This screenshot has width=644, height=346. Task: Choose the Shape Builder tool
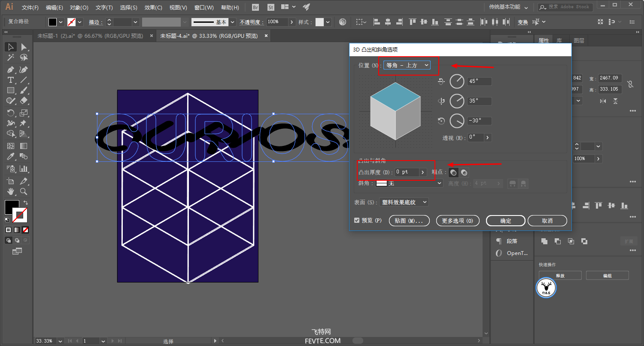[11, 134]
